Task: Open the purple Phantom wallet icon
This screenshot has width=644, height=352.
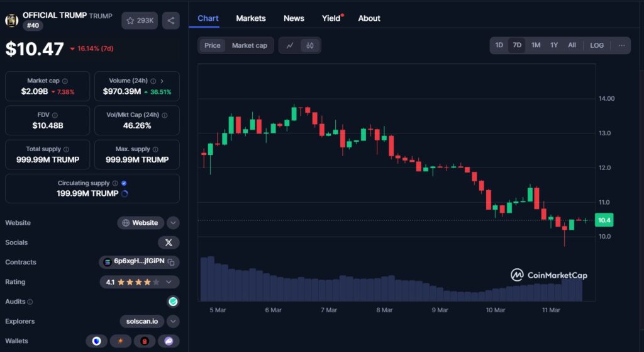Action: tap(169, 341)
